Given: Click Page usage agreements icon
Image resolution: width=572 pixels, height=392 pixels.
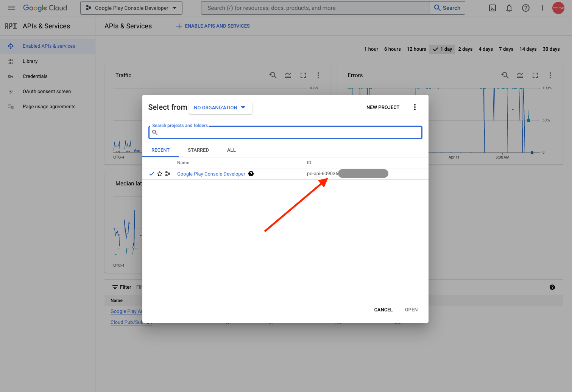Looking at the screenshot, I should [x=11, y=107].
